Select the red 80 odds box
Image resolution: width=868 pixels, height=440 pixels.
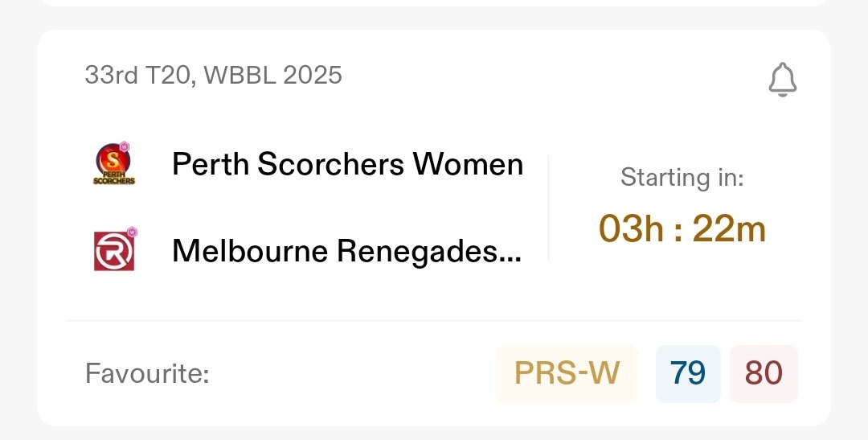click(x=763, y=373)
